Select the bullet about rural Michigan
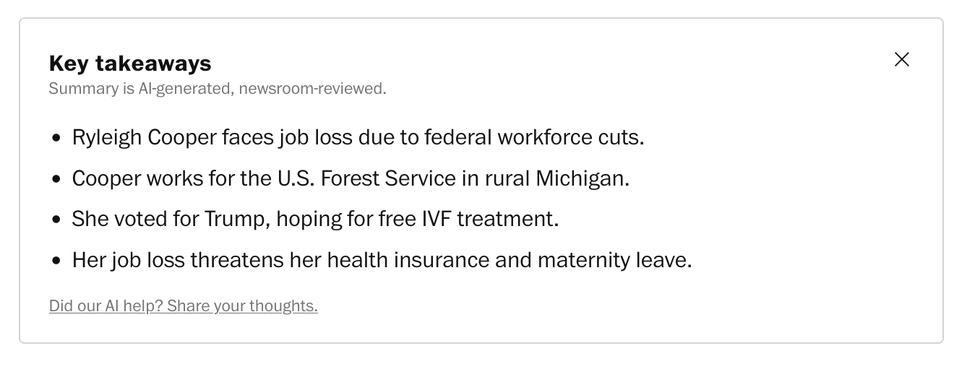Viewport: 980px width, 377px height. point(351,178)
